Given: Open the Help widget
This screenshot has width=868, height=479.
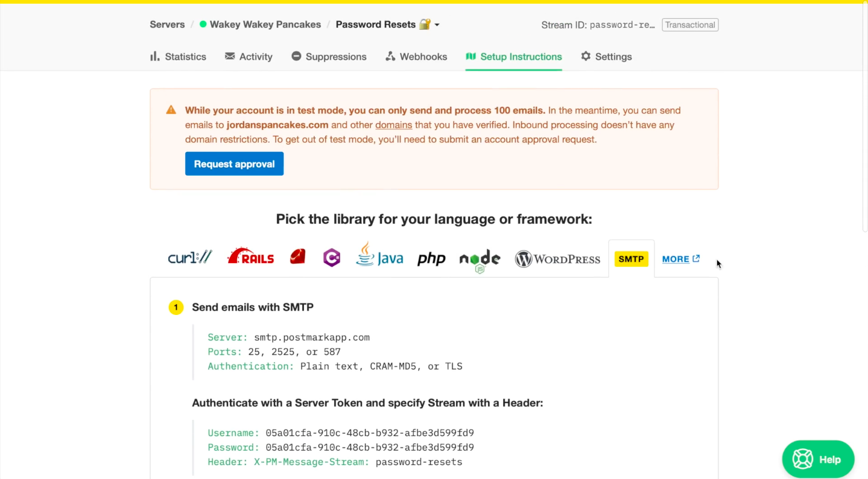Looking at the screenshot, I should (x=818, y=459).
